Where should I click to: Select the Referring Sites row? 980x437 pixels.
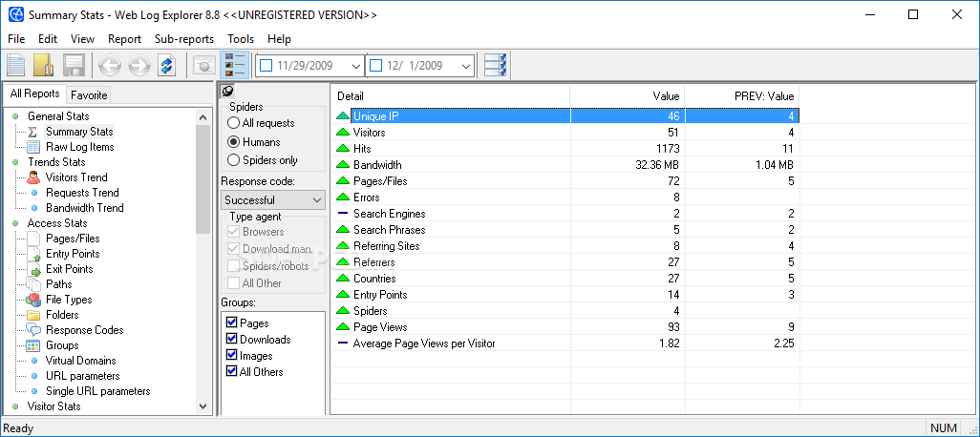tap(565, 246)
